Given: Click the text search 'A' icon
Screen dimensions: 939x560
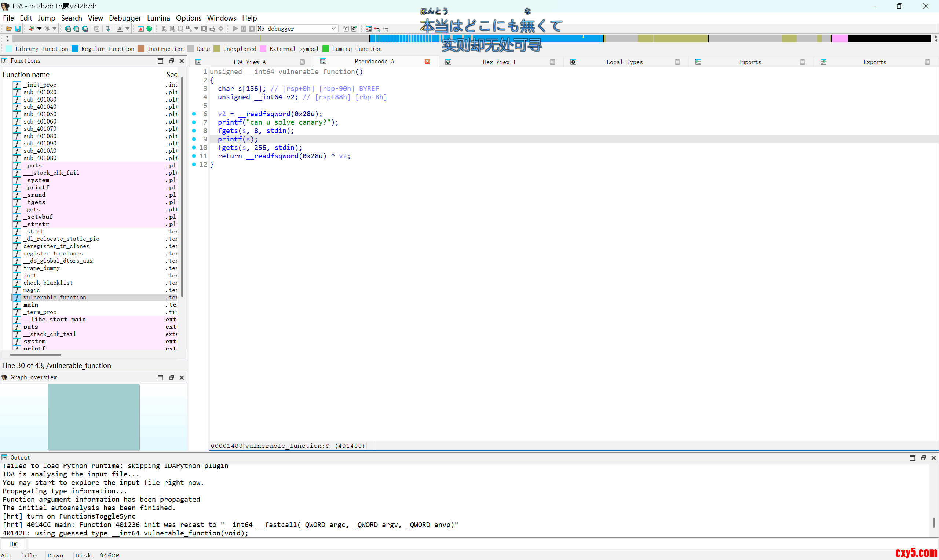Looking at the screenshot, I should click(120, 29).
